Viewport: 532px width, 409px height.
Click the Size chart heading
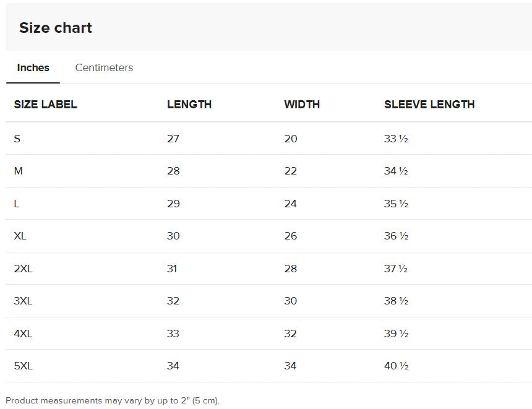tap(56, 28)
